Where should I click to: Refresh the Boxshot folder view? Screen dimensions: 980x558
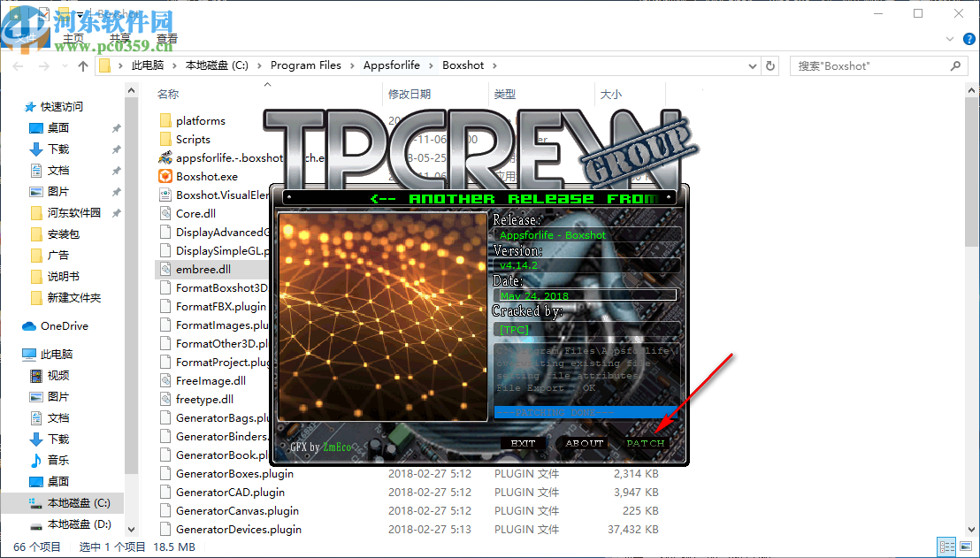point(770,65)
